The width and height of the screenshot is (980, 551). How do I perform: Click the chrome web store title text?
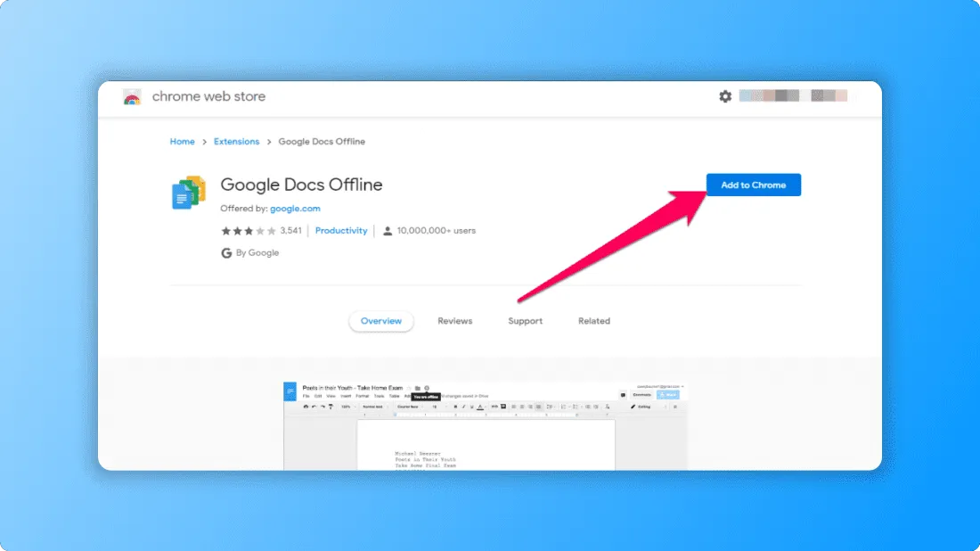pos(208,96)
